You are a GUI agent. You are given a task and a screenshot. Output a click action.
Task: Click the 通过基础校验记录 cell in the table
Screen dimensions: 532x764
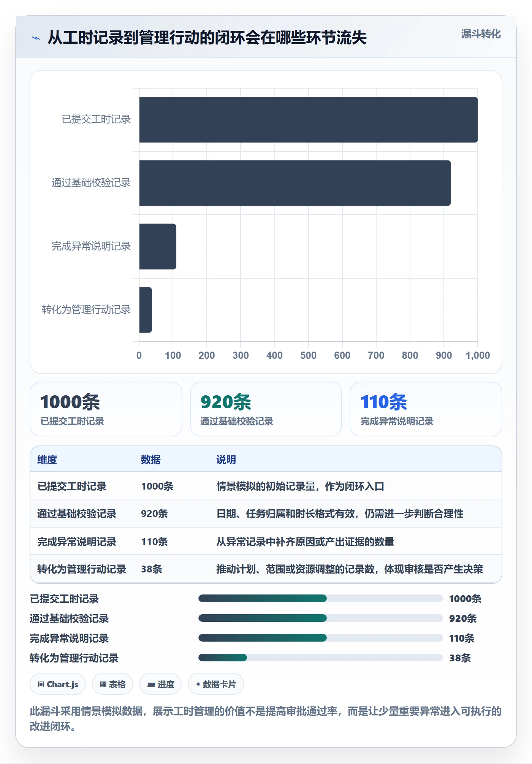point(77,514)
